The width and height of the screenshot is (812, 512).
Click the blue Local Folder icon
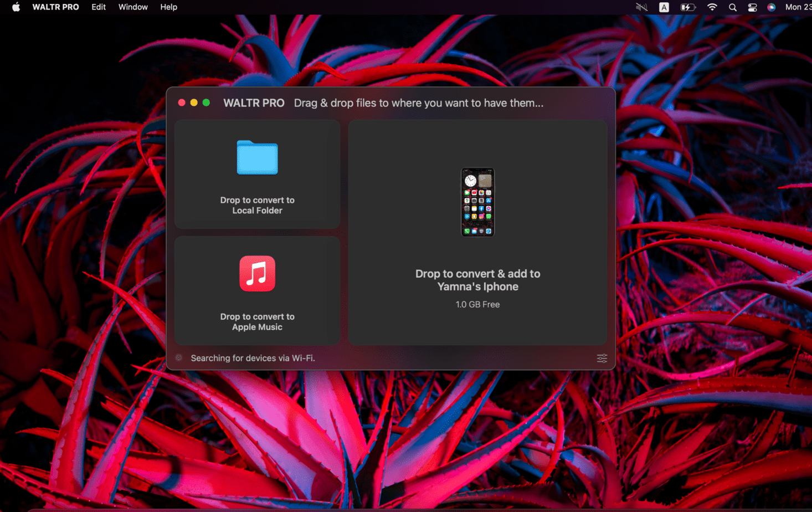(257, 158)
